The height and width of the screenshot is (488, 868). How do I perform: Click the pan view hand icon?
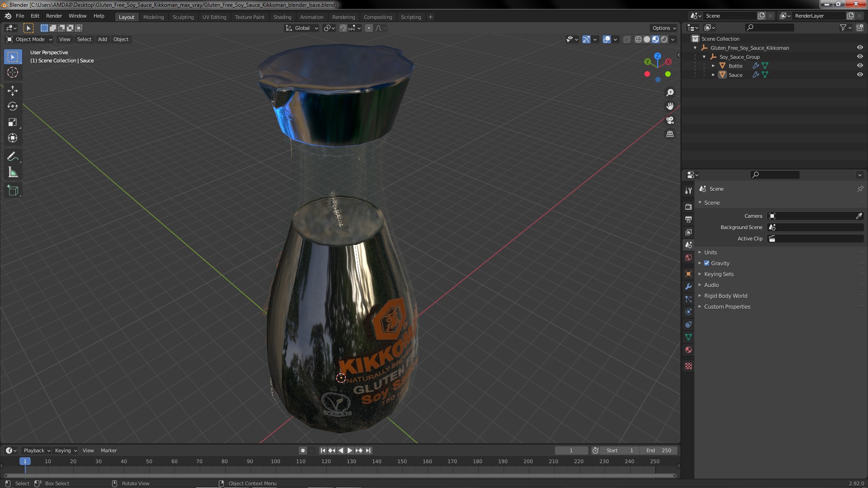pyautogui.click(x=670, y=106)
